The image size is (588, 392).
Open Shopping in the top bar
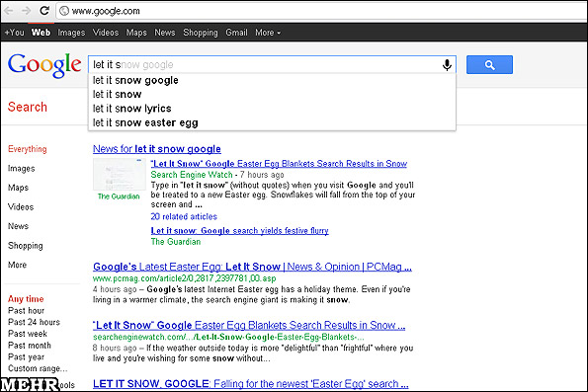pyautogui.click(x=201, y=33)
